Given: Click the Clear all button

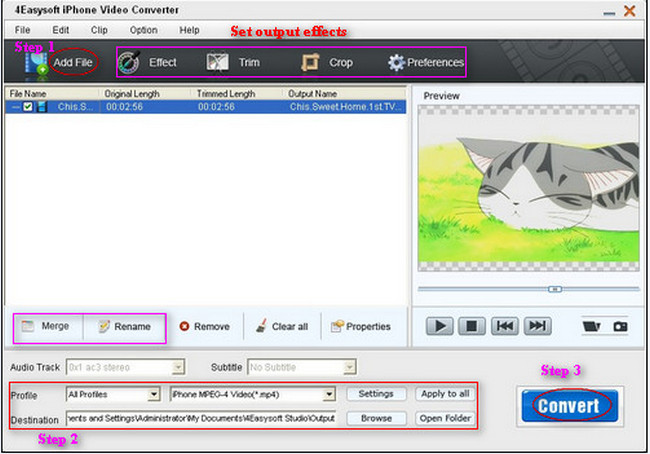Looking at the screenshot, I should (282, 327).
